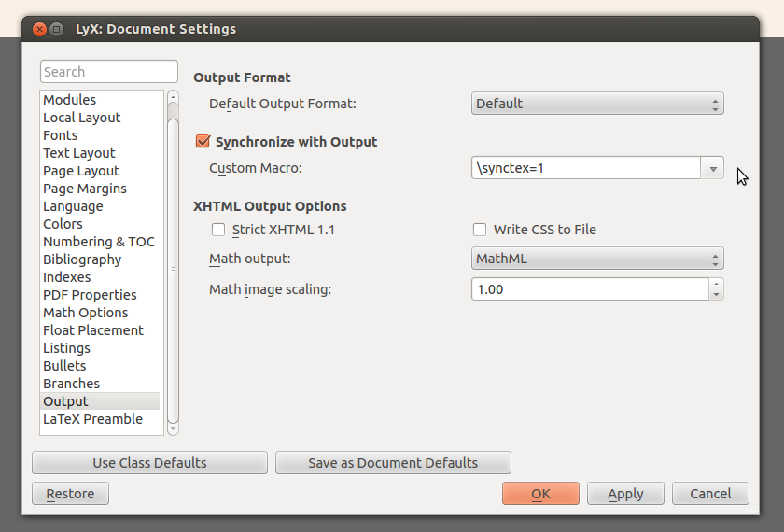Open Math output dropdown
The image size is (784, 532).
tap(597, 259)
